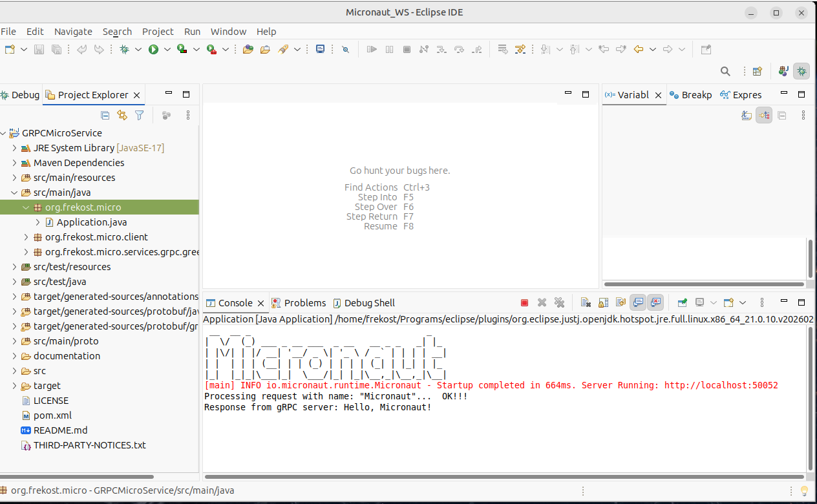Click tip lightbulb icon in status bar
This screenshot has width=817, height=504.
click(804, 490)
